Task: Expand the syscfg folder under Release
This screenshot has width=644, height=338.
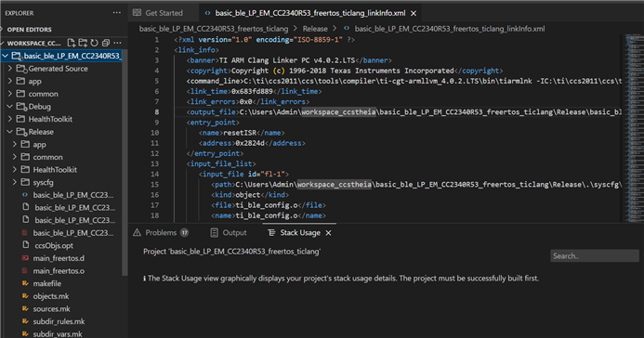Action: point(15,182)
